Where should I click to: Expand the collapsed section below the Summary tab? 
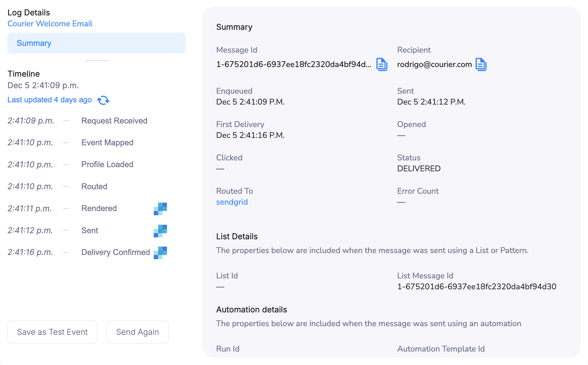pos(96,60)
